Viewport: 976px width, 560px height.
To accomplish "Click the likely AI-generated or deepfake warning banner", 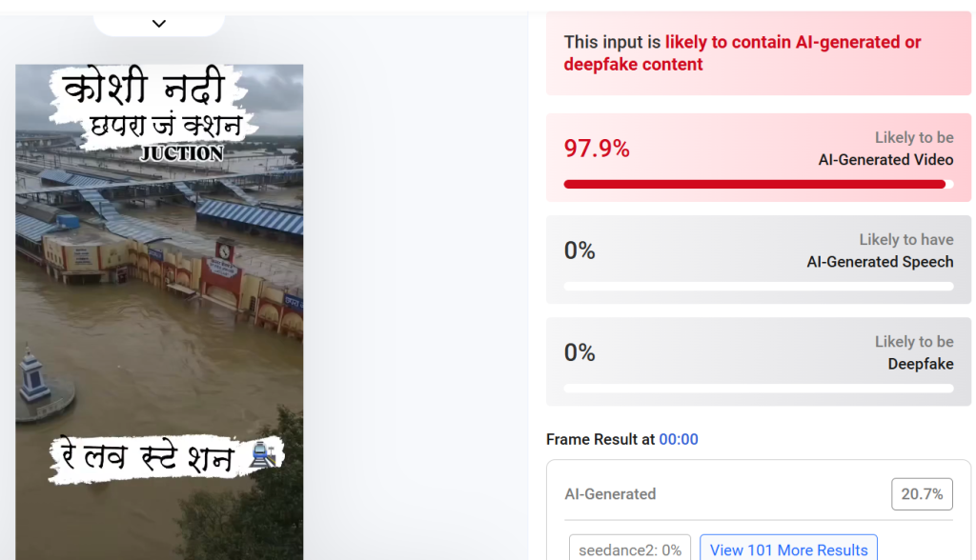I will [x=758, y=53].
